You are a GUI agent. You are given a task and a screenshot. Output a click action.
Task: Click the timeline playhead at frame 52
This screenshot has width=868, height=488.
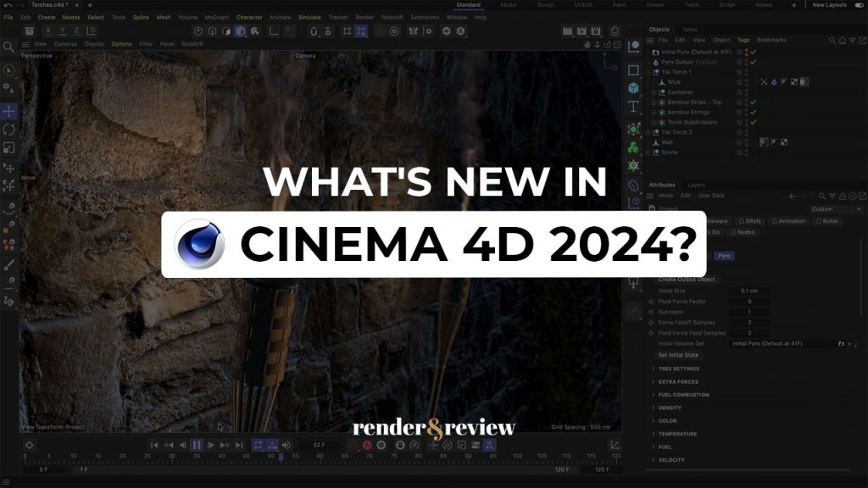[281, 457]
